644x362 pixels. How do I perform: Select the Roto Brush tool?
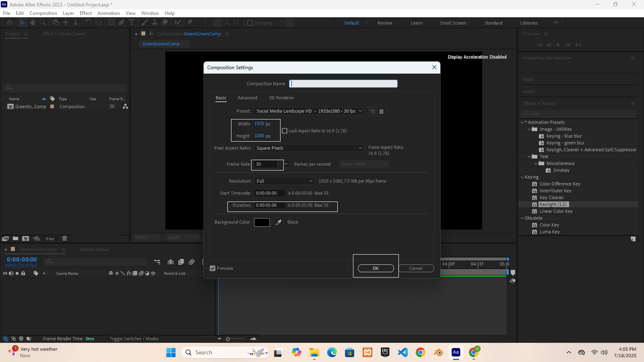(x=178, y=23)
